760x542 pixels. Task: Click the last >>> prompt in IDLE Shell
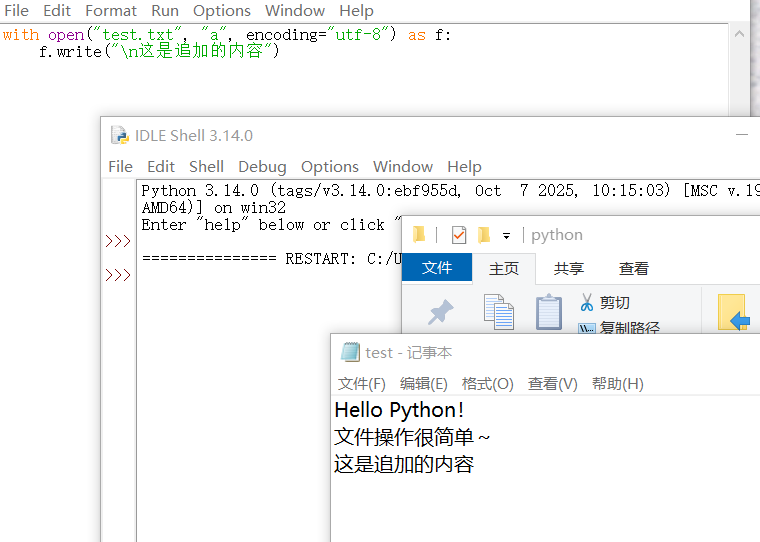pos(118,275)
